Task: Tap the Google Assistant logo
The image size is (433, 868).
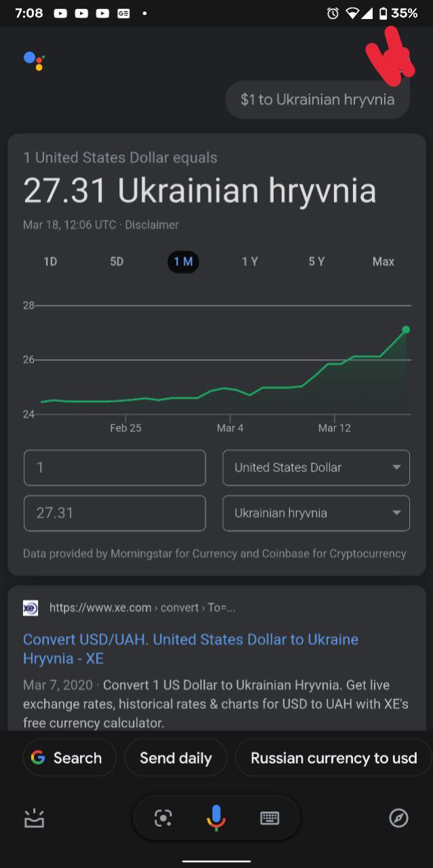Action: [34, 60]
